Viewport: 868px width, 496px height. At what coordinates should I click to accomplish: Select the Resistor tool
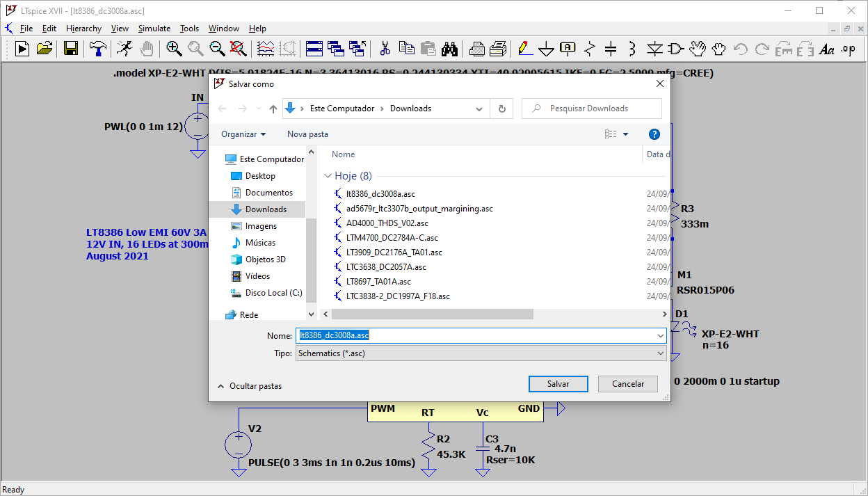point(590,49)
